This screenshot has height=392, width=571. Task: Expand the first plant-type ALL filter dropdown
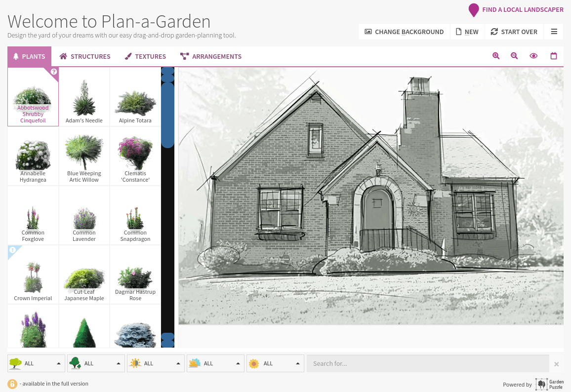37,363
